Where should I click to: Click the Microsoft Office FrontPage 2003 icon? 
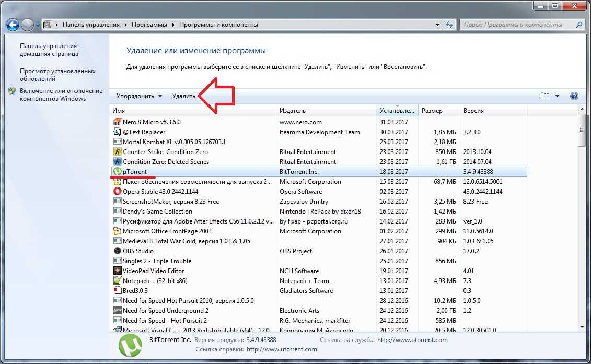[117, 231]
